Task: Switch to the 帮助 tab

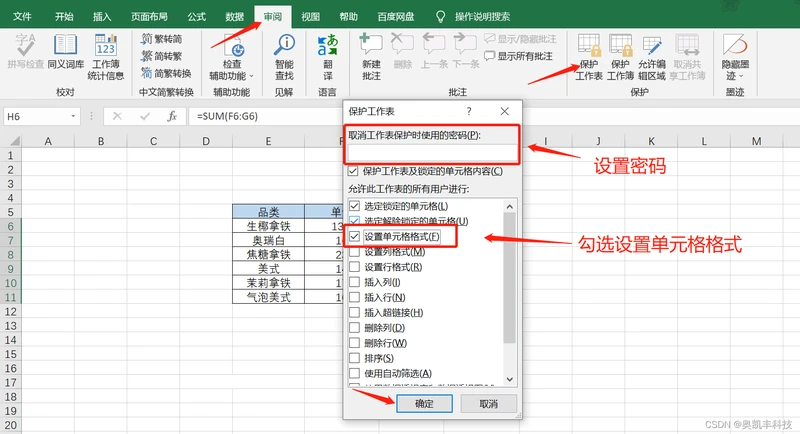Action: point(348,17)
